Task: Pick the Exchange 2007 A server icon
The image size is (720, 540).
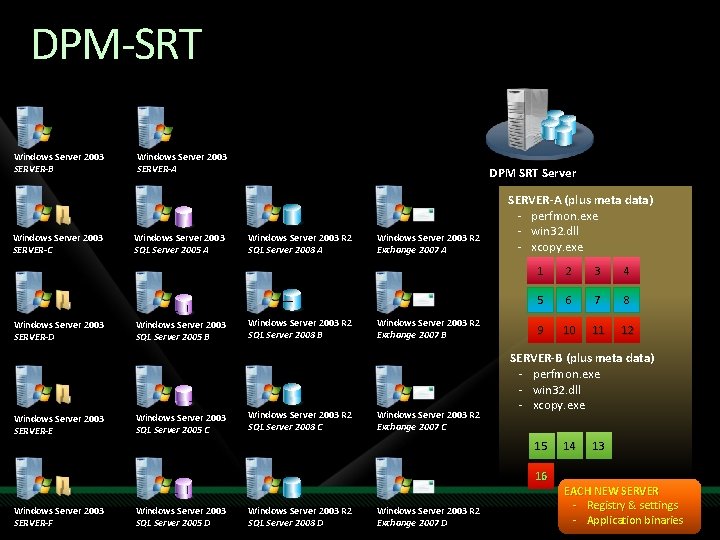Action: pos(405,207)
